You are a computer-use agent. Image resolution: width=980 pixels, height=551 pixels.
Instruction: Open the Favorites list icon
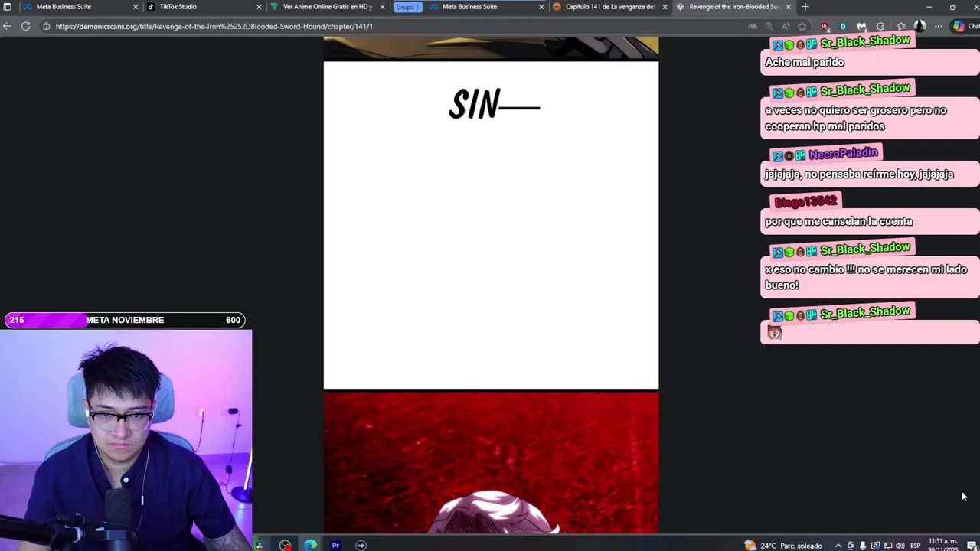(901, 26)
